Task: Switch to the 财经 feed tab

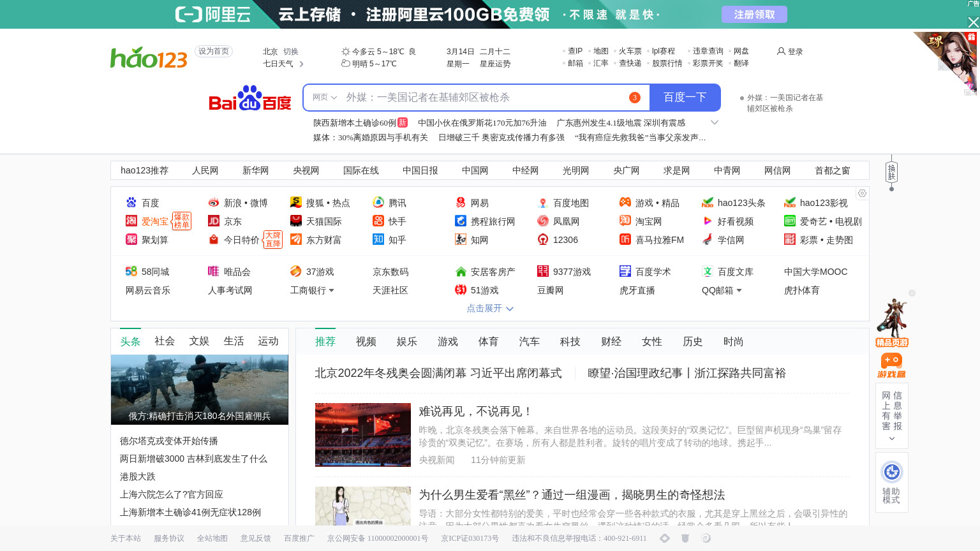Action: pyautogui.click(x=611, y=342)
